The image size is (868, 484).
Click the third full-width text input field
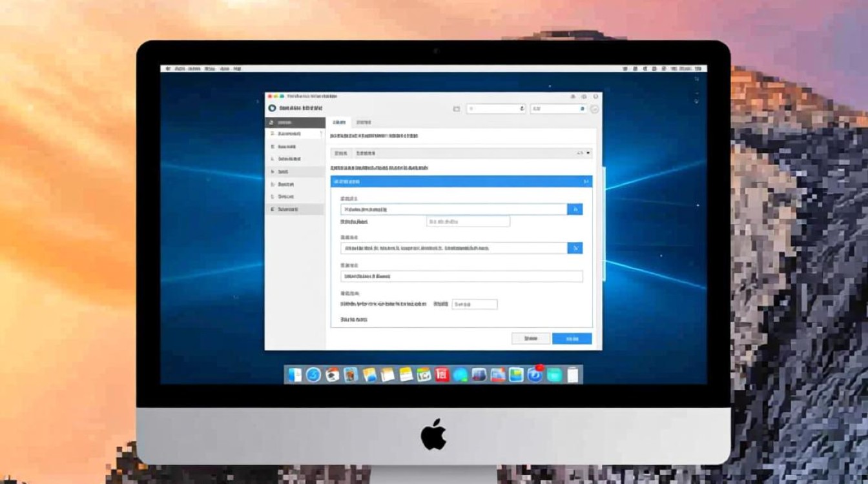(x=461, y=276)
